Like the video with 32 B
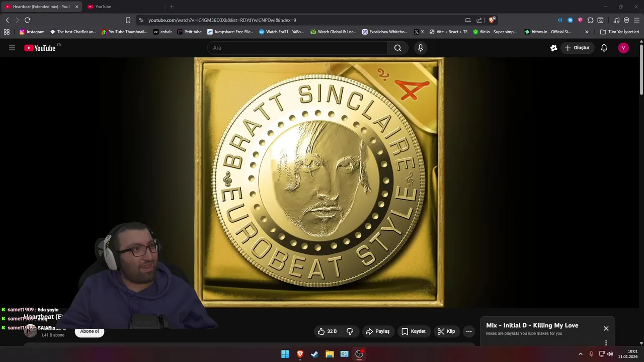This screenshot has height=362, width=644. tap(327, 331)
